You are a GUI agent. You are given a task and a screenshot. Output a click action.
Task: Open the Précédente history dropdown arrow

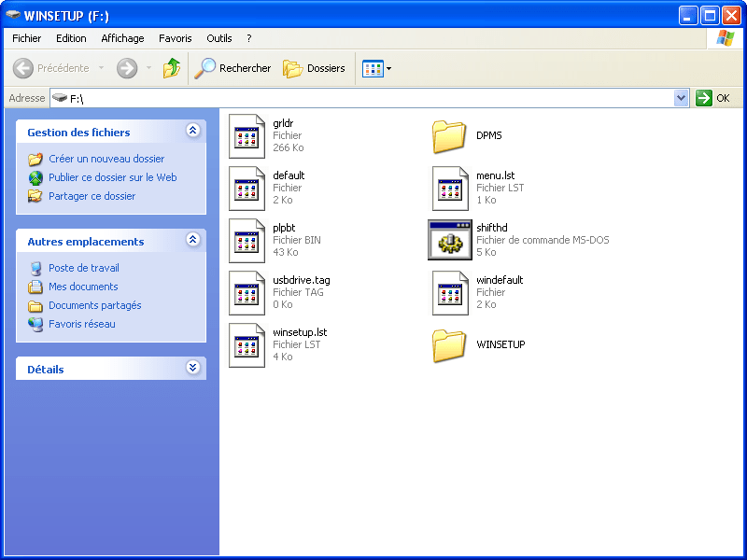(x=101, y=68)
